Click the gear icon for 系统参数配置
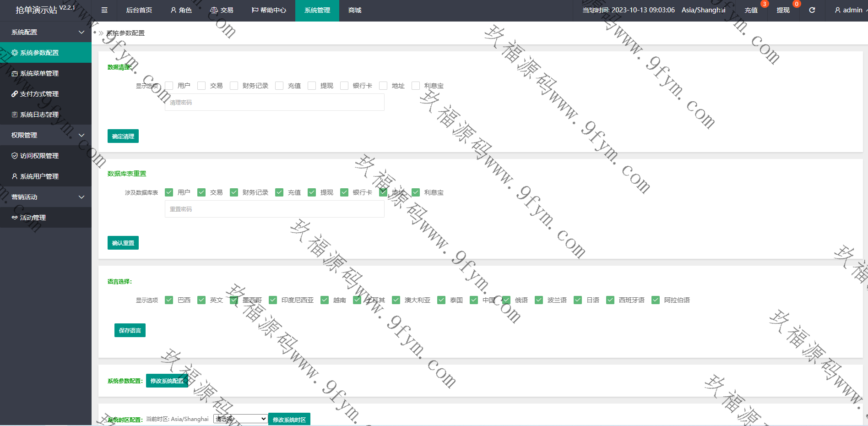Viewport: 868px width, 426px height. (x=15, y=53)
